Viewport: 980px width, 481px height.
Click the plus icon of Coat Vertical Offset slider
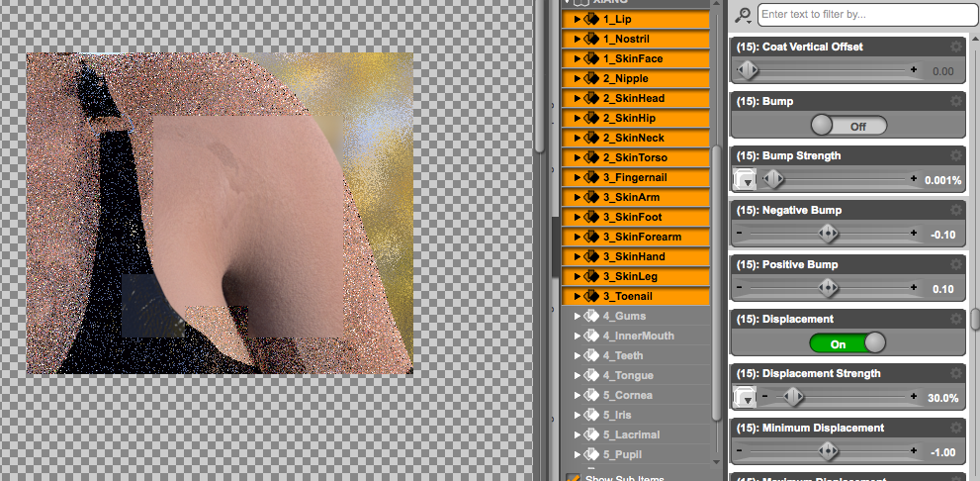(x=914, y=69)
